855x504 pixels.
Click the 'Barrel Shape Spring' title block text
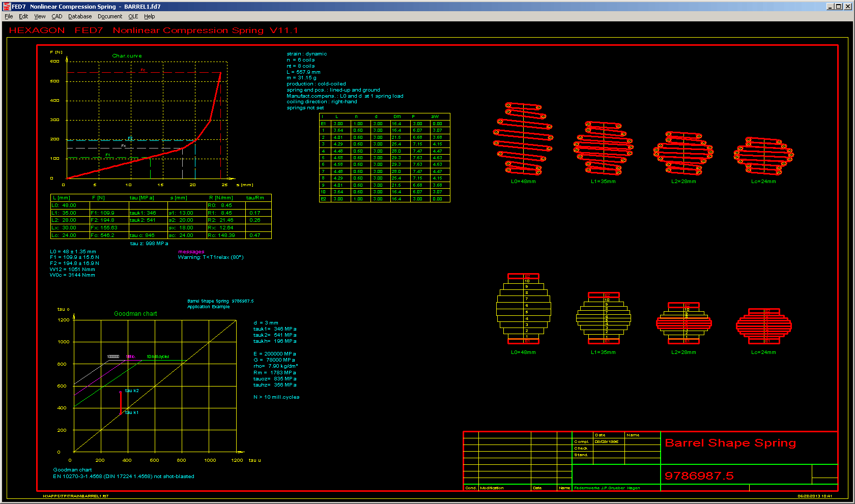click(730, 443)
